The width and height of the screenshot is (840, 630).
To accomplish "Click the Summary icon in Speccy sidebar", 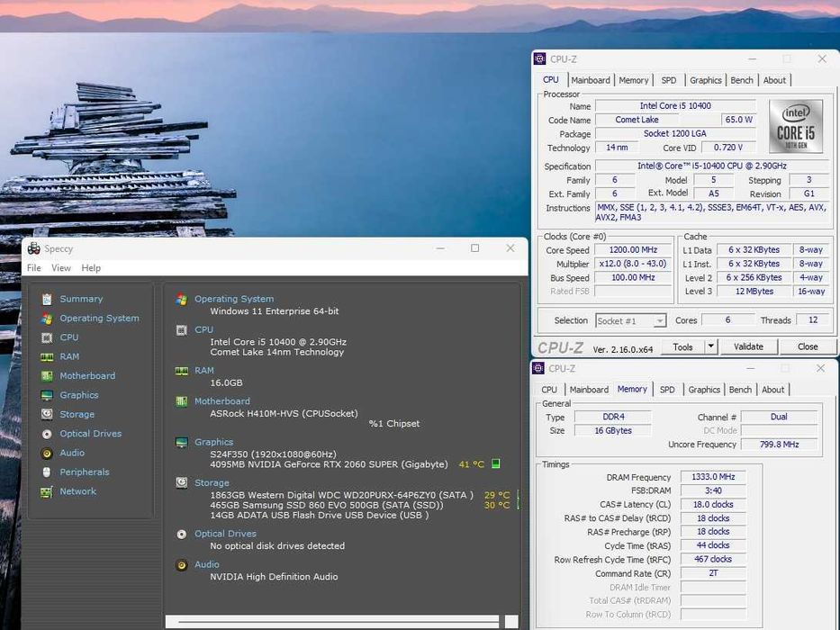I will coord(47,299).
